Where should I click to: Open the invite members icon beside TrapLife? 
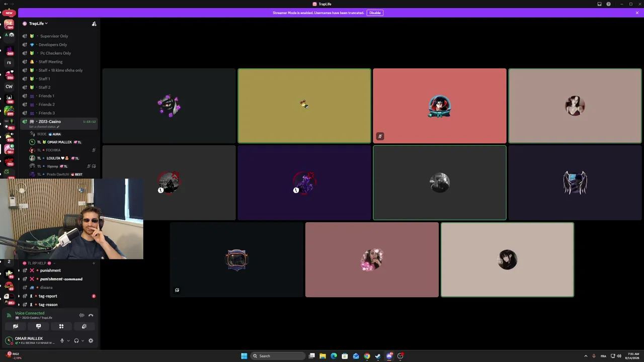point(94,24)
